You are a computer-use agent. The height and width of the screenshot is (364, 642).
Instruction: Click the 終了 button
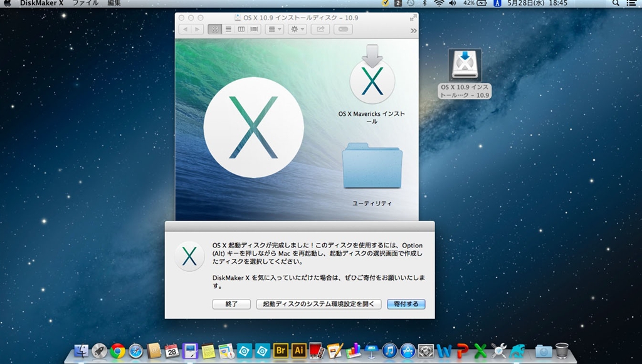click(x=231, y=304)
